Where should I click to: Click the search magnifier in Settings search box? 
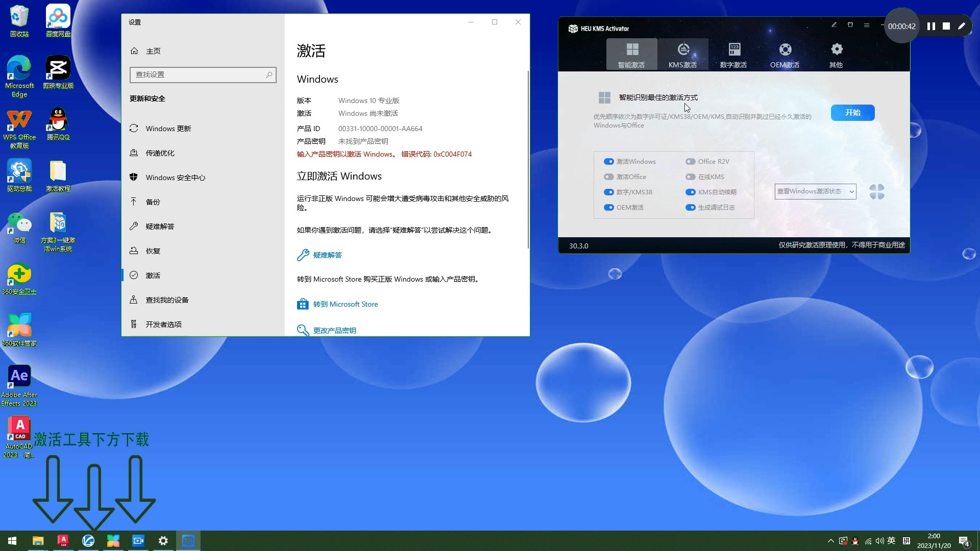point(269,74)
